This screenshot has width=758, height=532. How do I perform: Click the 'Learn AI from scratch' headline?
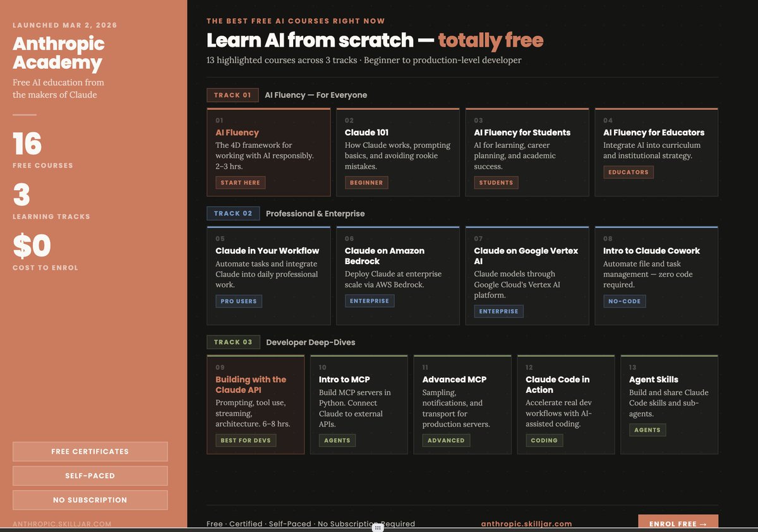click(x=310, y=40)
